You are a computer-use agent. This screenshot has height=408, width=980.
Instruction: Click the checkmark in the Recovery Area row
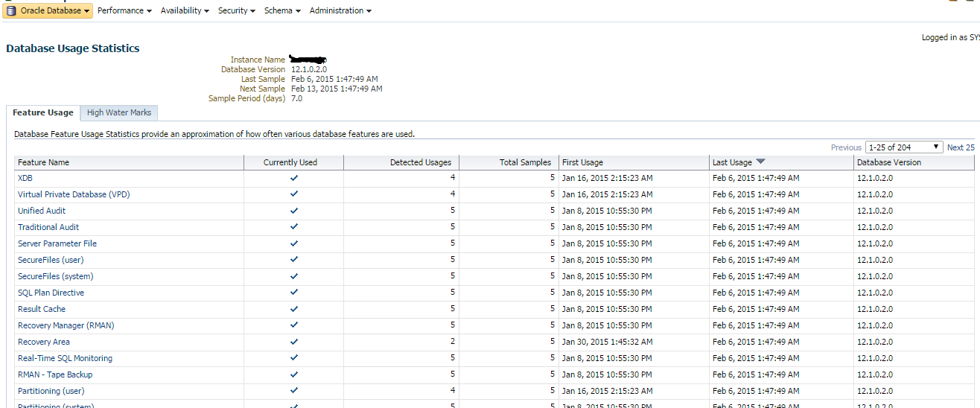293,342
